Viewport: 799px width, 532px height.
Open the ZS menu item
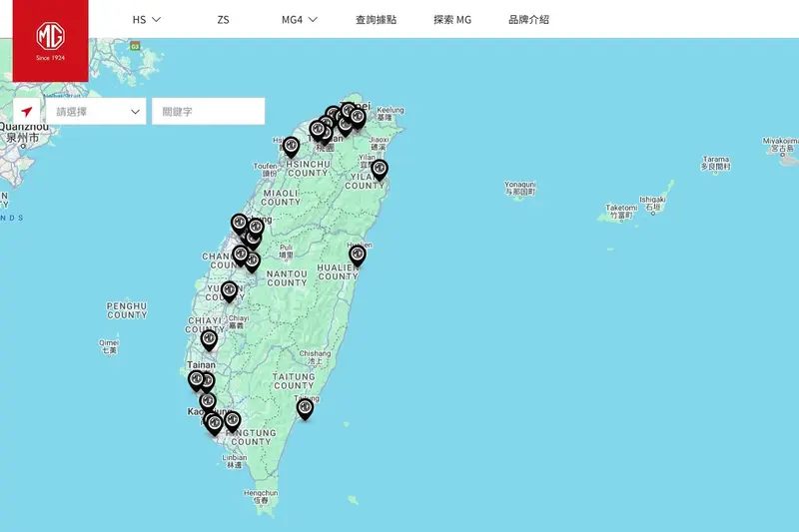click(223, 19)
